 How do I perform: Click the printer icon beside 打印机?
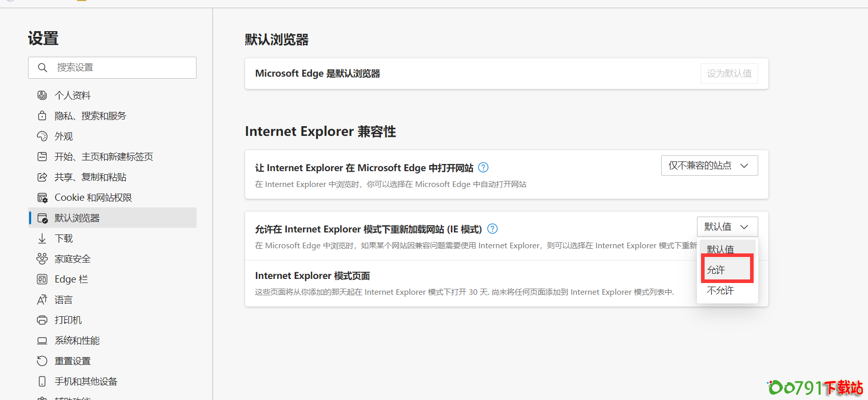tap(42, 320)
